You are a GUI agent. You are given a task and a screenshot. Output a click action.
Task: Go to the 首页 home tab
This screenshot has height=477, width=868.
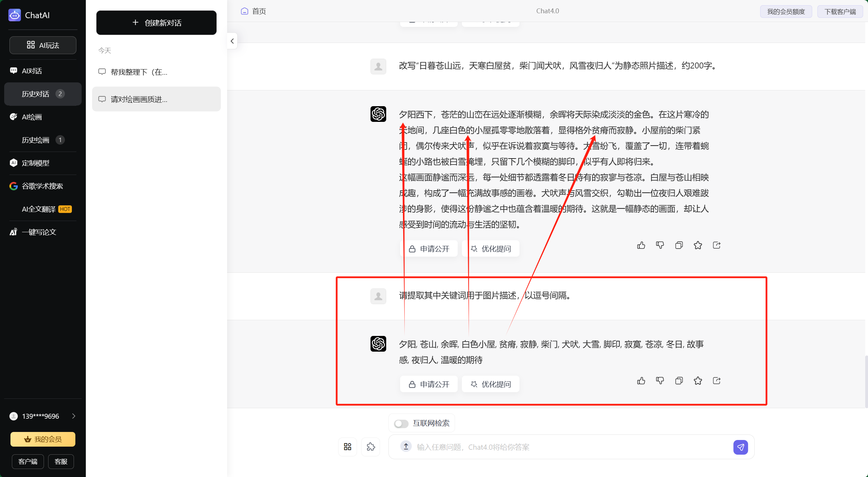[253, 11]
